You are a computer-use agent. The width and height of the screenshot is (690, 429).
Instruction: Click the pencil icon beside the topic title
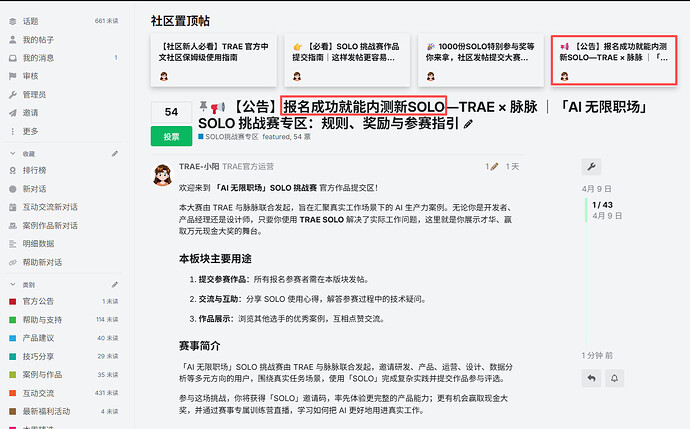(x=468, y=124)
